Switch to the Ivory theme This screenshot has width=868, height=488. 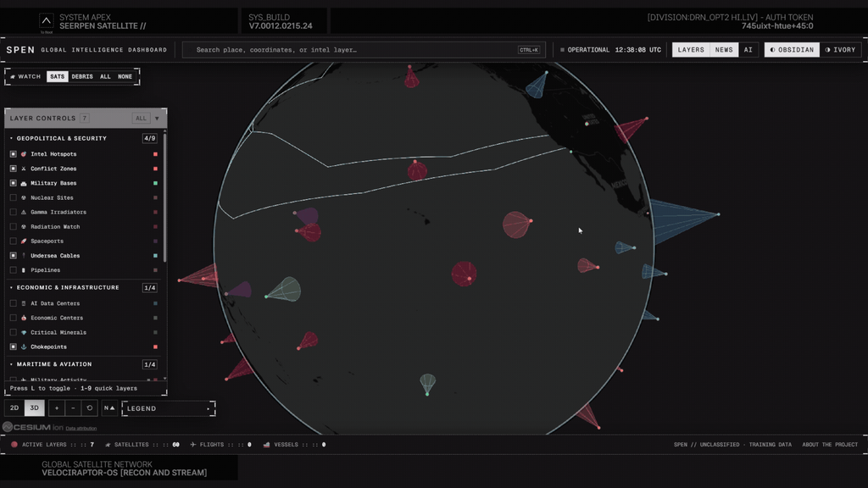[840, 50]
